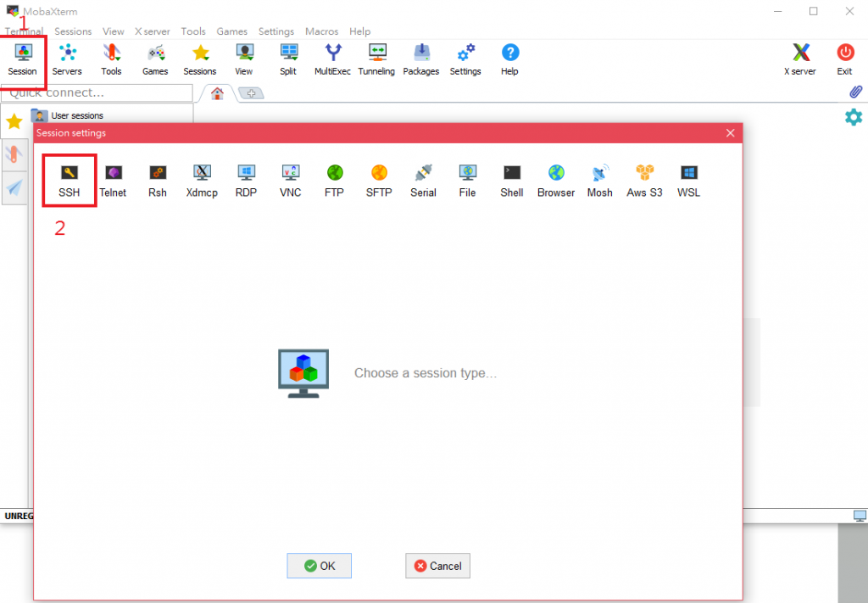Select the Telnet session type

click(x=113, y=181)
